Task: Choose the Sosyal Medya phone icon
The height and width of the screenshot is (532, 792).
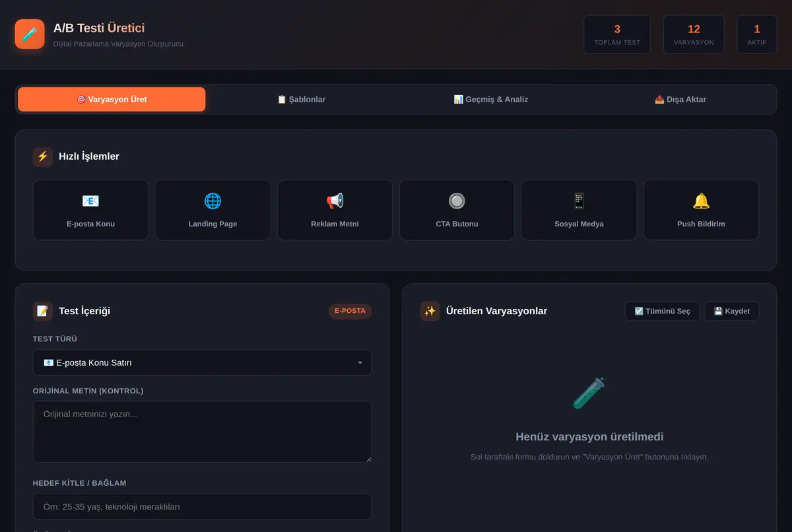Action: pos(579,201)
